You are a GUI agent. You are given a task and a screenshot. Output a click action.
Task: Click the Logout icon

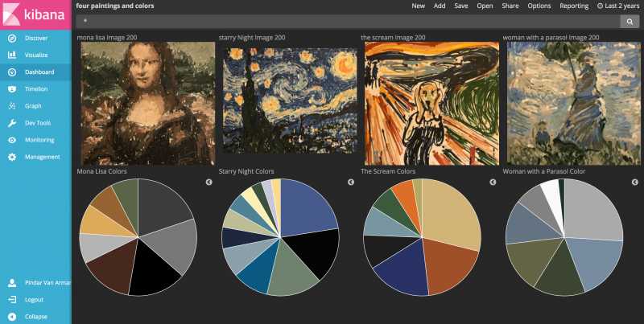coord(12,300)
